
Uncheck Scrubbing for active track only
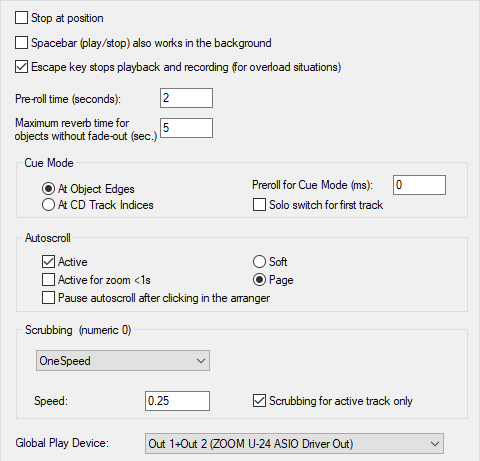click(259, 401)
